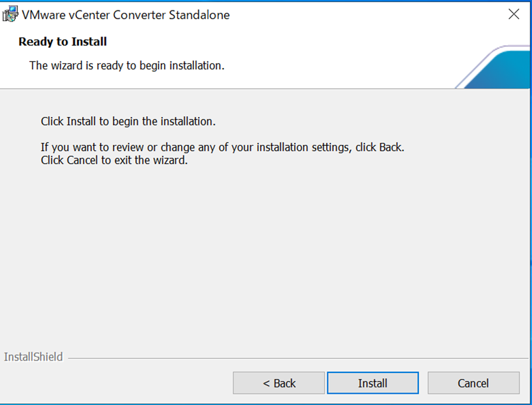
Task: Click the "Click Install to begin the installation" text
Action: click(128, 121)
